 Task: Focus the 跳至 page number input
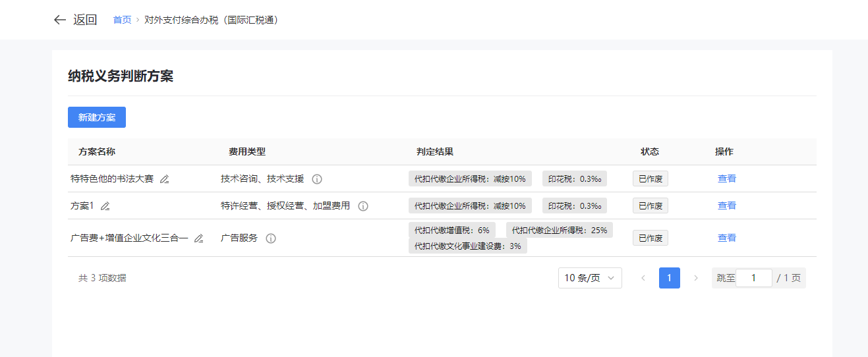(753, 278)
